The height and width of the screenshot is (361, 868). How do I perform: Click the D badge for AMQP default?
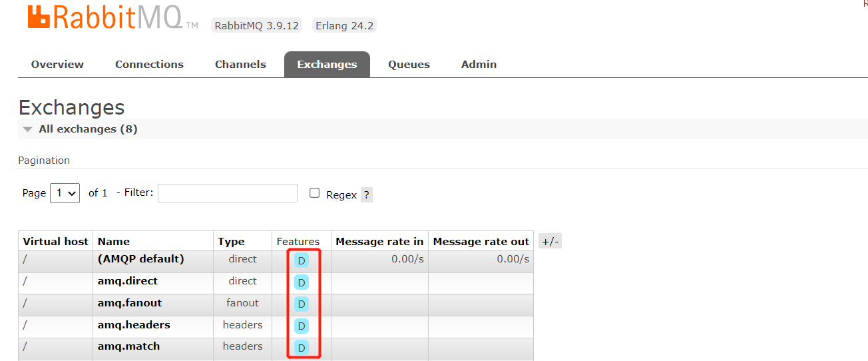pos(302,260)
